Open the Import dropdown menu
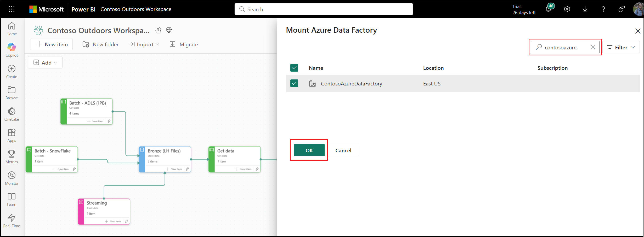This screenshot has height=237, width=644. point(143,44)
